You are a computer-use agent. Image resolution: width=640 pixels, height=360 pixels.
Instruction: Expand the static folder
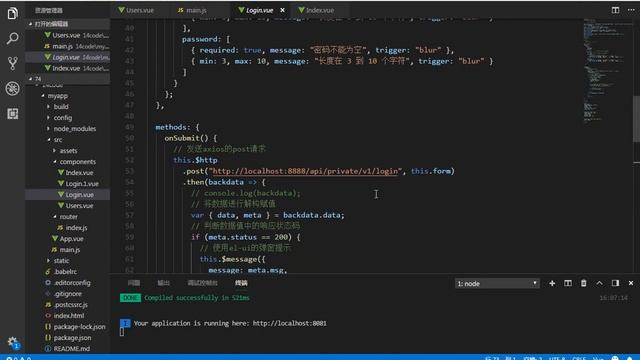pos(61,261)
